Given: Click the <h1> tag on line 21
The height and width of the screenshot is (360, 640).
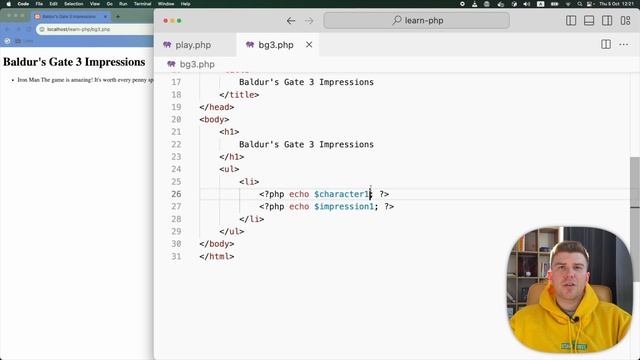Looking at the screenshot, I should 229,131.
